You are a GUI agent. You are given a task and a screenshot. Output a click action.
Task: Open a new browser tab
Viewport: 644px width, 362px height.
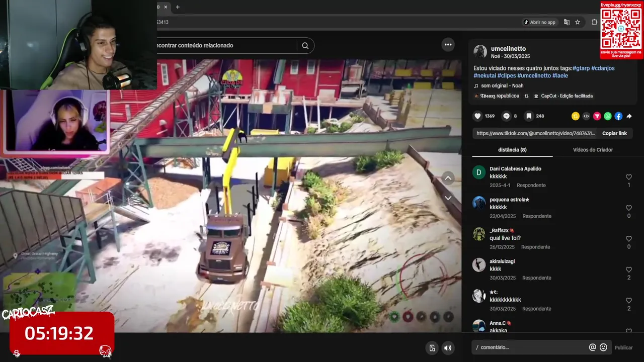[178, 7]
